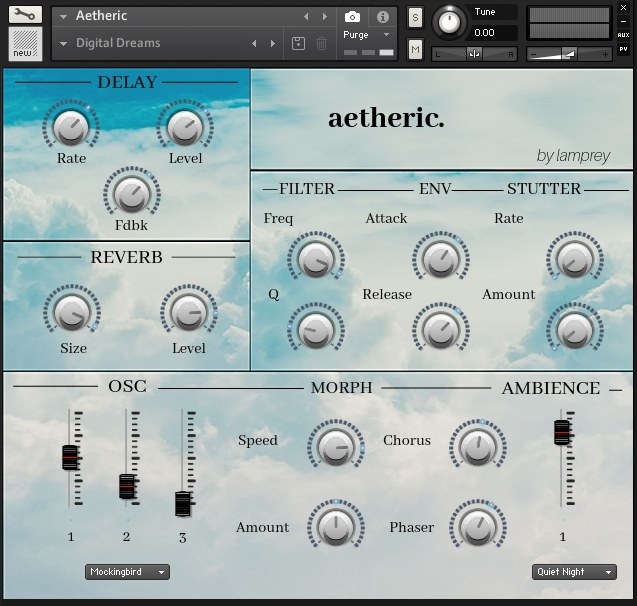Toggle the Solo (S) button
The image size is (637, 606).
pos(415,17)
